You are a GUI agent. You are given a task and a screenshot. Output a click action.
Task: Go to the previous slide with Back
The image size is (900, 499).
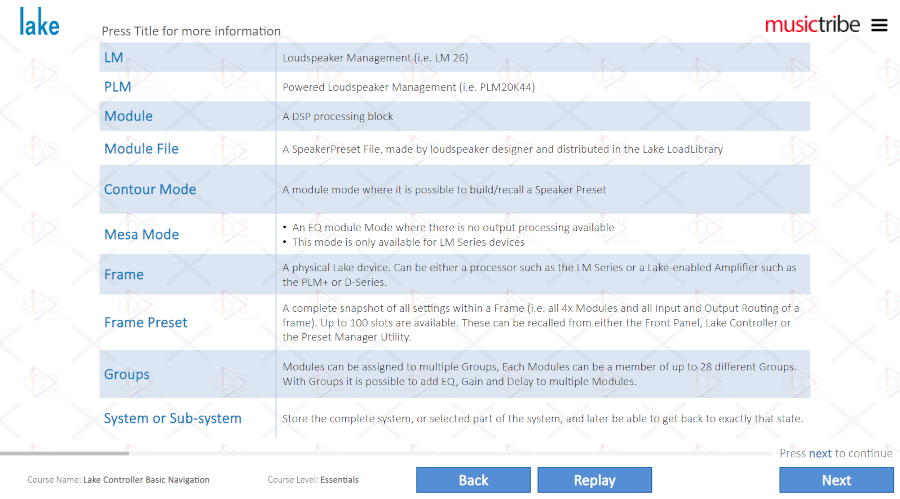click(x=474, y=480)
